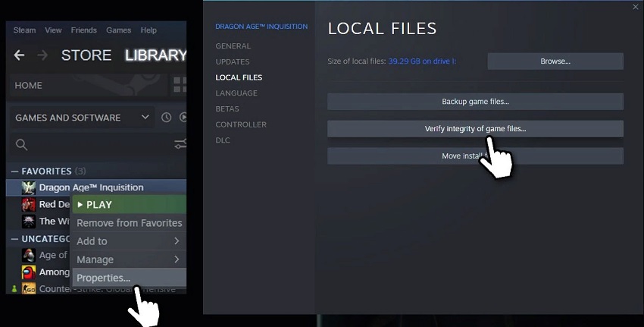The height and width of the screenshot is (327, 644).
Task: Open the Steam menu
Action: click(25, 30)
